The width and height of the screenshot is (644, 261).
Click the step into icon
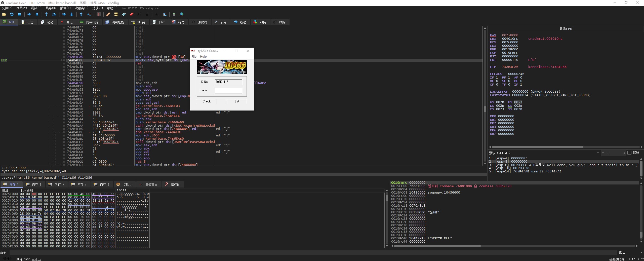(46, 15)
